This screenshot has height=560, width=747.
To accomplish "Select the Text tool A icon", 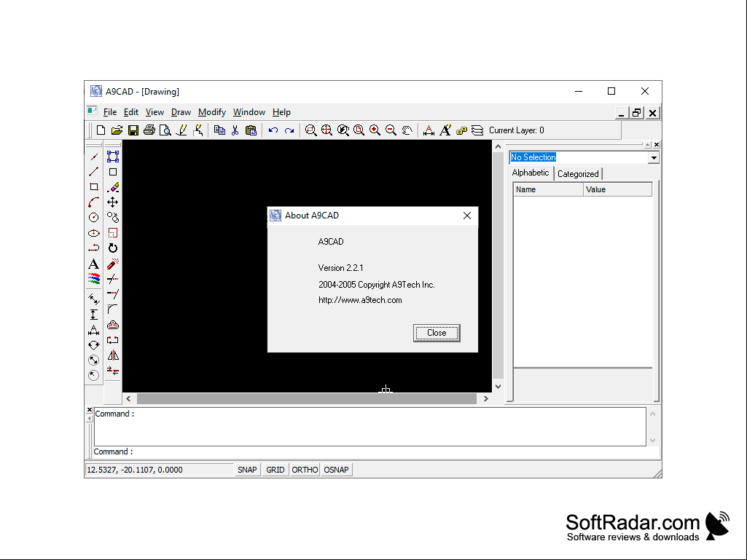I will (x=94, y=264).
